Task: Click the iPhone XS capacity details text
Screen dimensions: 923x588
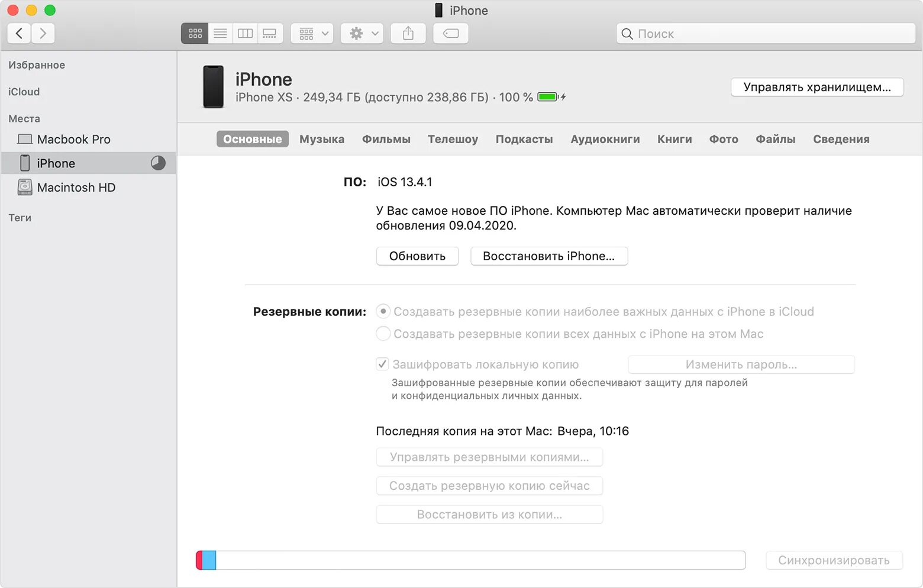Action: 362,97
